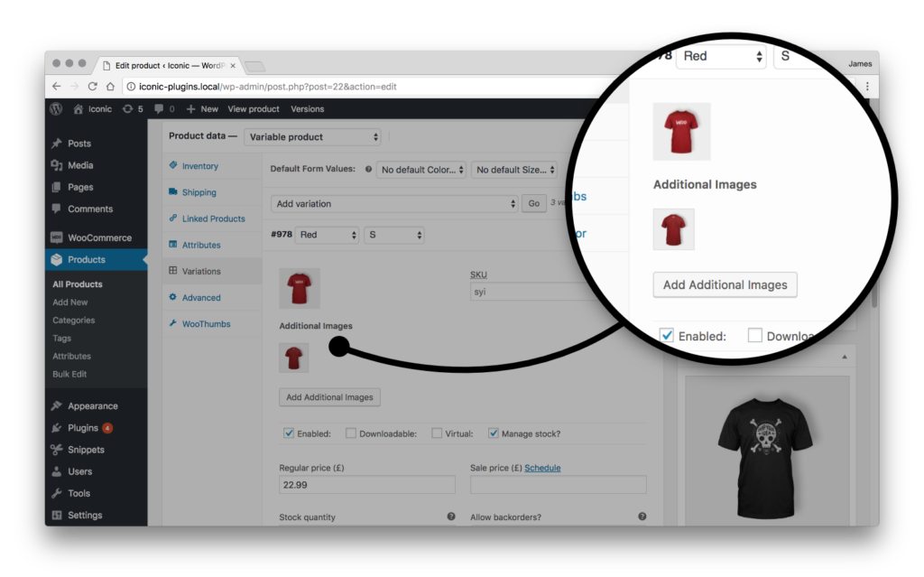924x577 pixels.
Task: Enable the Downloadable option
Action: click(349, 433)
